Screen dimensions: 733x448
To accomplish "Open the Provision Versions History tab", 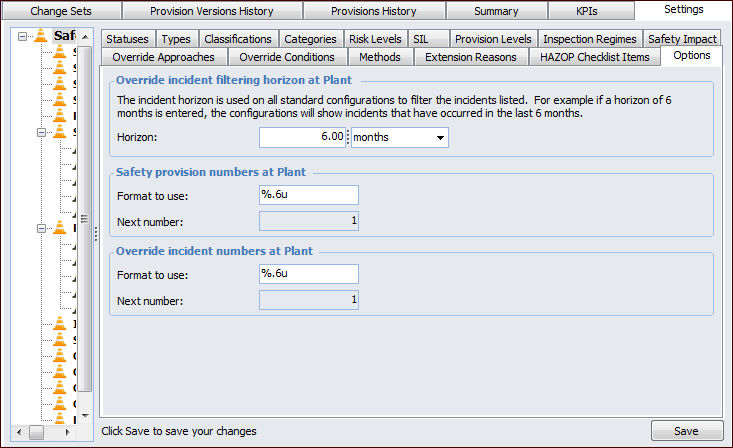I will pos(211,11).
